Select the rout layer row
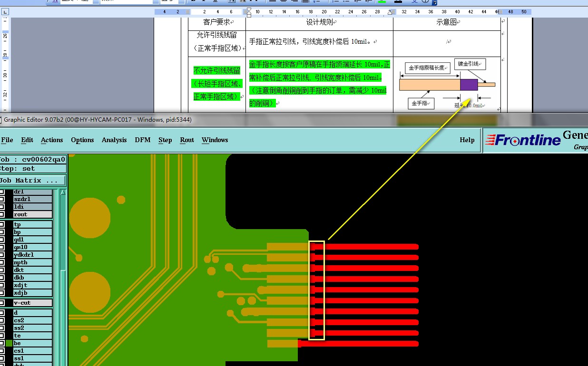588x366 pixels. 33,214
